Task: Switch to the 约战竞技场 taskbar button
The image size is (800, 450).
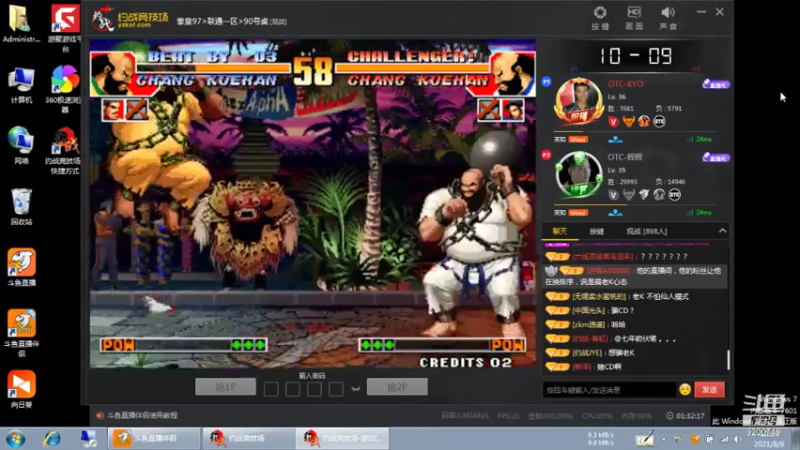Action: pyautogui.click(x=249, y=438)
